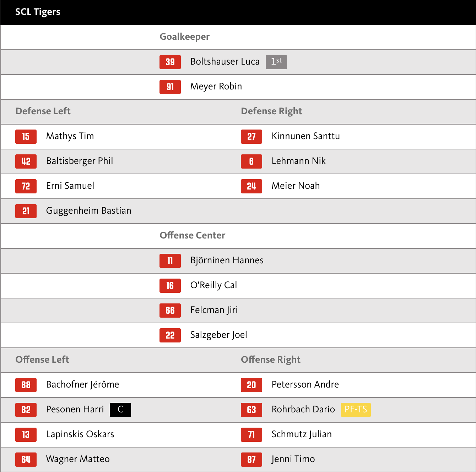Image resolution: width=476 pixels, height=472 pixels.
Task: Click the red number 39 badge
Action: coord(170,62)
